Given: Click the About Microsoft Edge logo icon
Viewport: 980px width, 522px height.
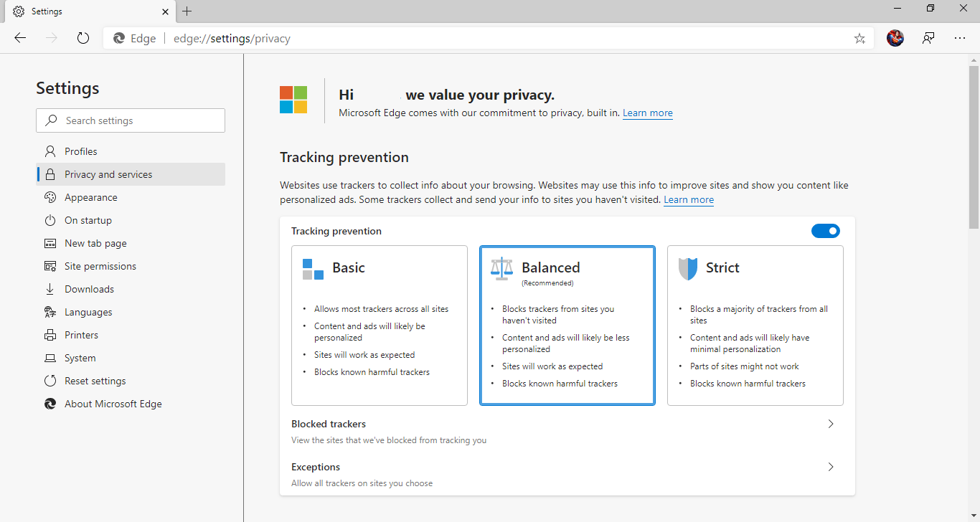Looking at the screenshot, I should tap(50, 404).
